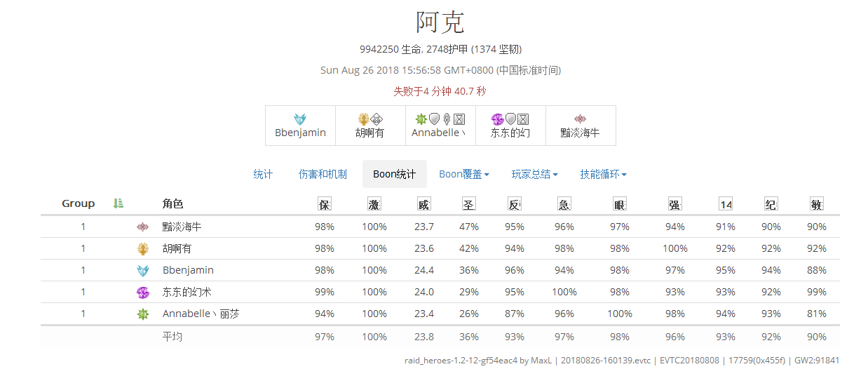Expand the 玩家总结 dropdown menu

coord(535,174)
